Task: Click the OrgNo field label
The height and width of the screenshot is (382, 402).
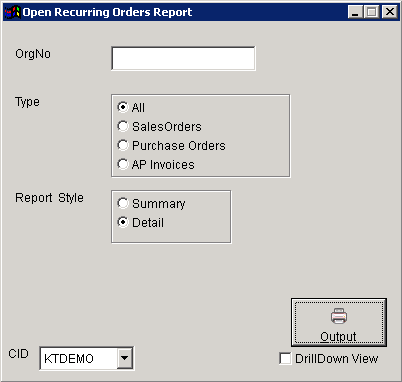Action: click(33, 54)
